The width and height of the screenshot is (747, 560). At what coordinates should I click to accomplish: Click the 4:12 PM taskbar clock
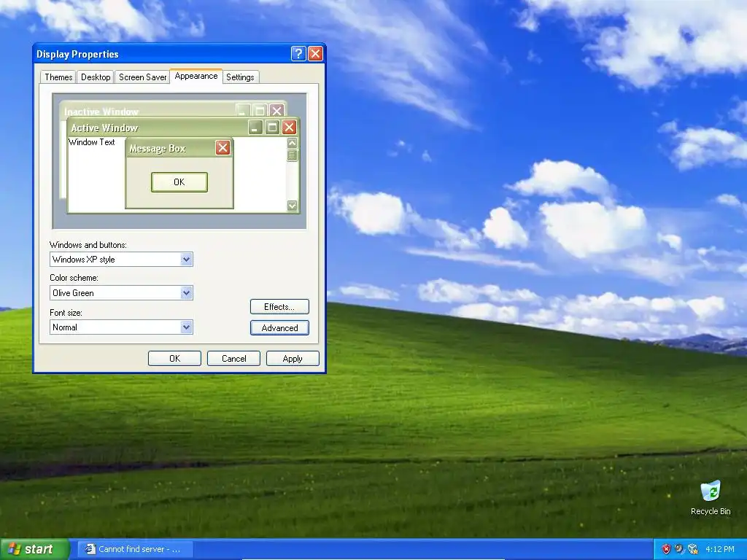pos(720,549)
